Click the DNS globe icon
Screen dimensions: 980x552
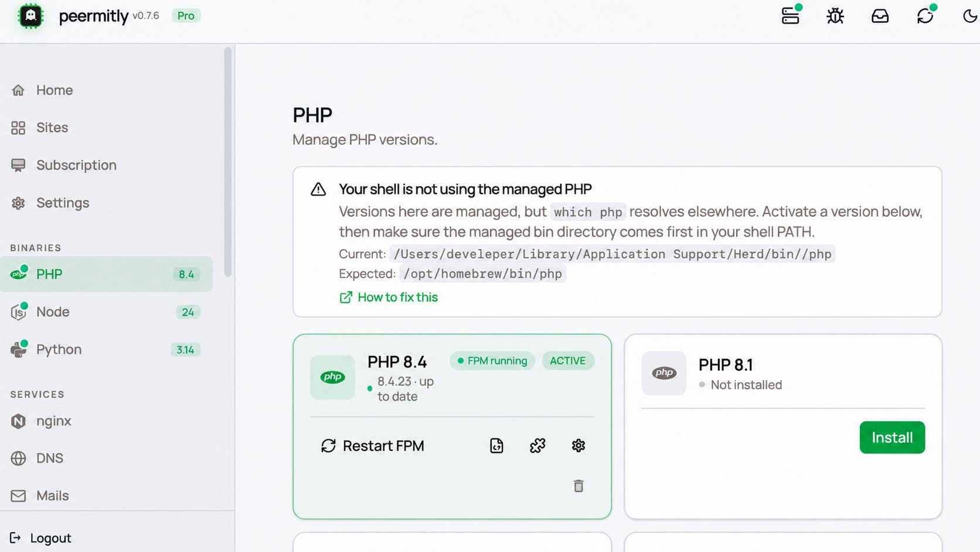[18, 458]
